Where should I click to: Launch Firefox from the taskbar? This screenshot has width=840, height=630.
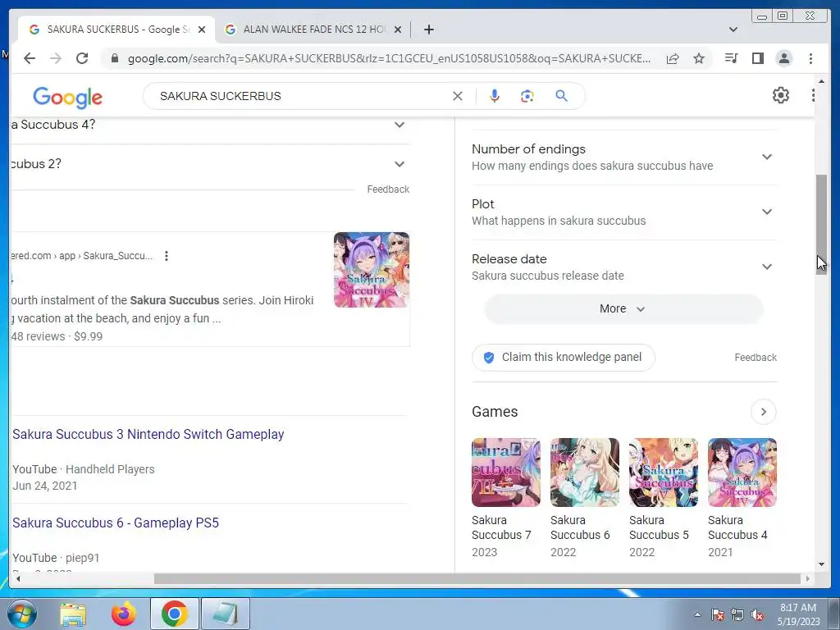[x=123, y=614]
